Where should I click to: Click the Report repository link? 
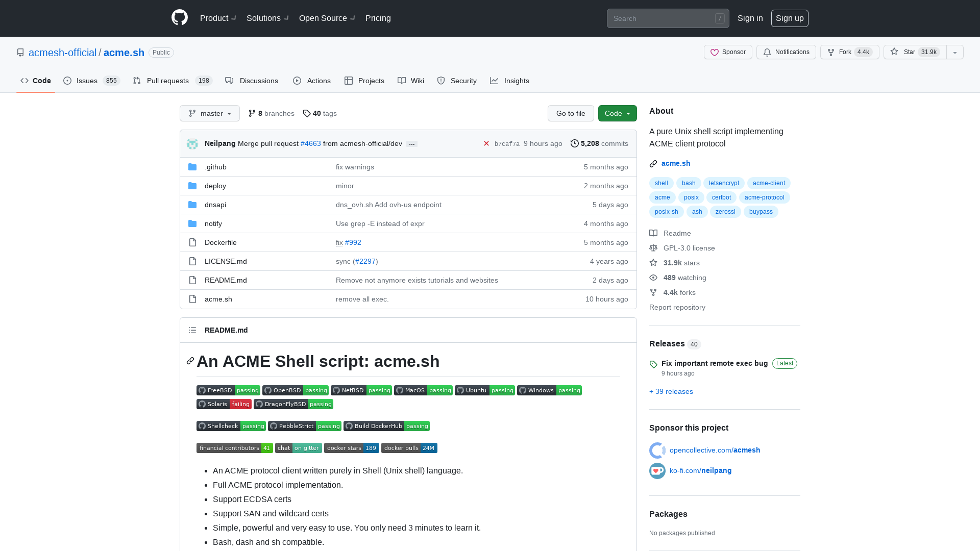tap(677, 308)
